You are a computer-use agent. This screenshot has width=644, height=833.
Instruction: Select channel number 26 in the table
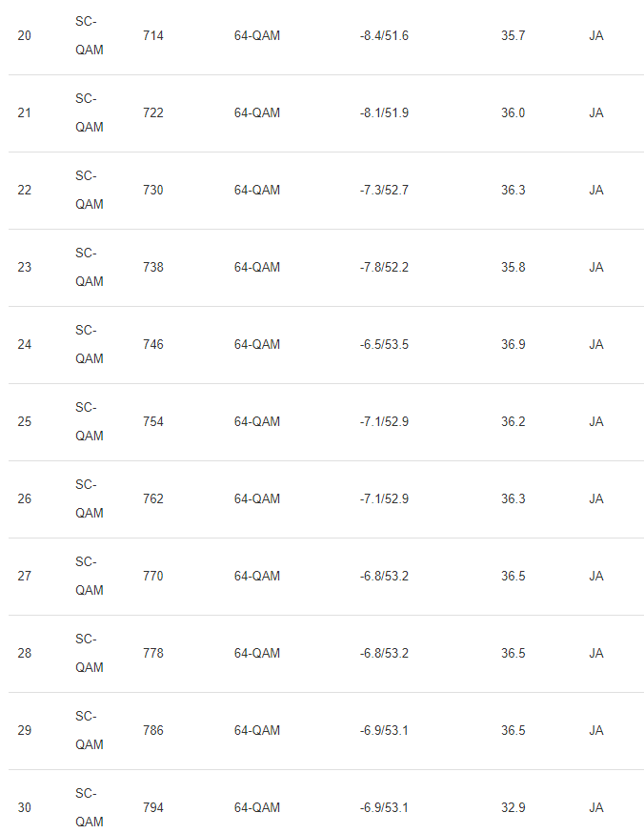tap(24, 498)
